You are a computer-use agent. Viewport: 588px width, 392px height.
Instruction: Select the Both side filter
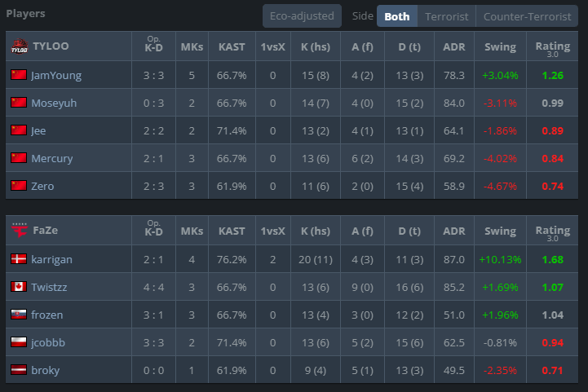[x=397, y=16]
